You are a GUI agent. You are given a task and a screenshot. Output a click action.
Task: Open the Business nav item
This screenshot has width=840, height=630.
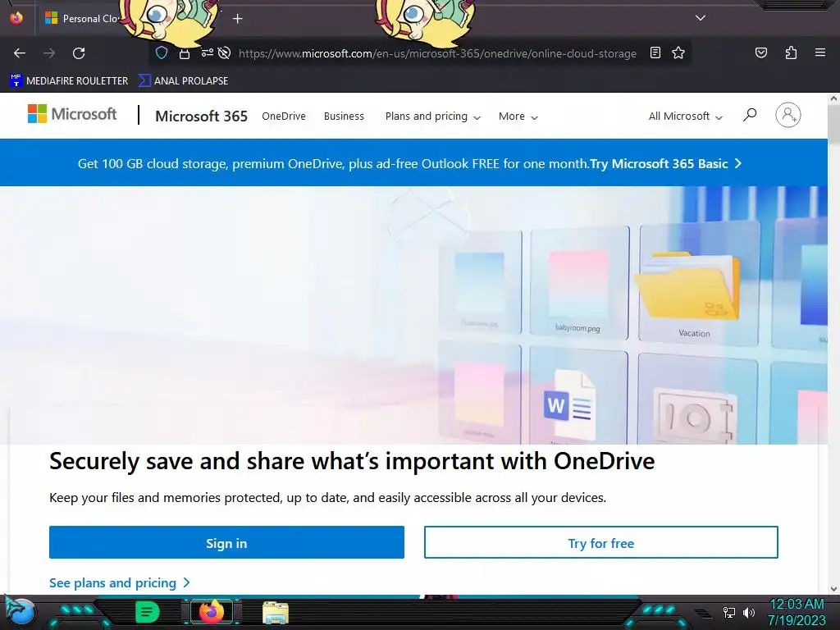344,116
